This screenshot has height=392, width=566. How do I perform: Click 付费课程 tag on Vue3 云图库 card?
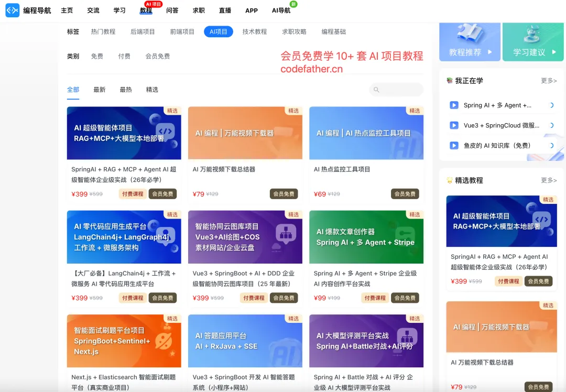pyautogui.click(x=254, y=298)
